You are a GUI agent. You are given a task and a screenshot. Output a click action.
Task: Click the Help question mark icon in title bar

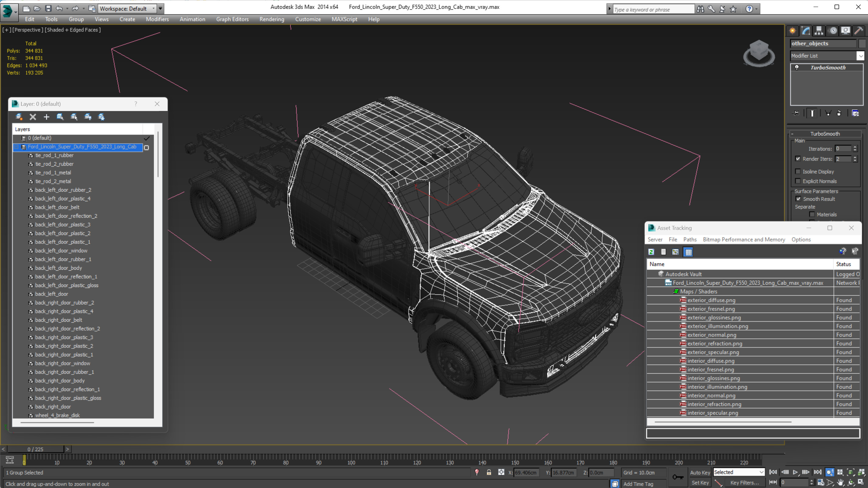coord(749,9)
